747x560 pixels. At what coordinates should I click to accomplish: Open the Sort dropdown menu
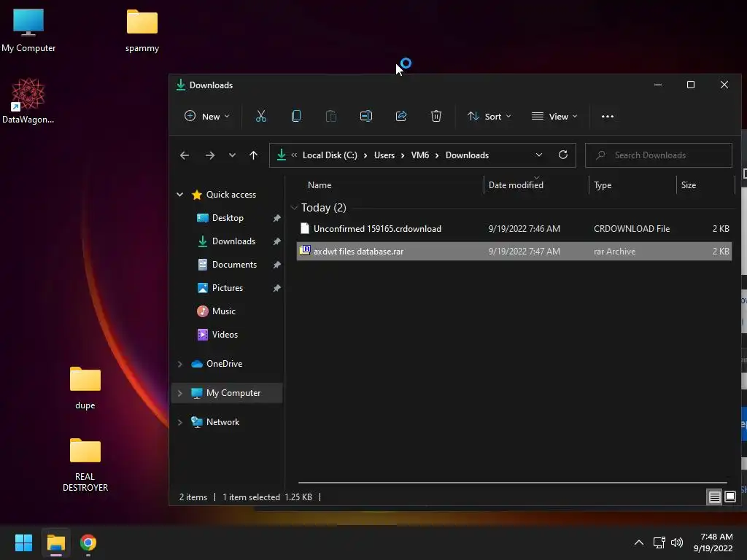tap(489, 116)
